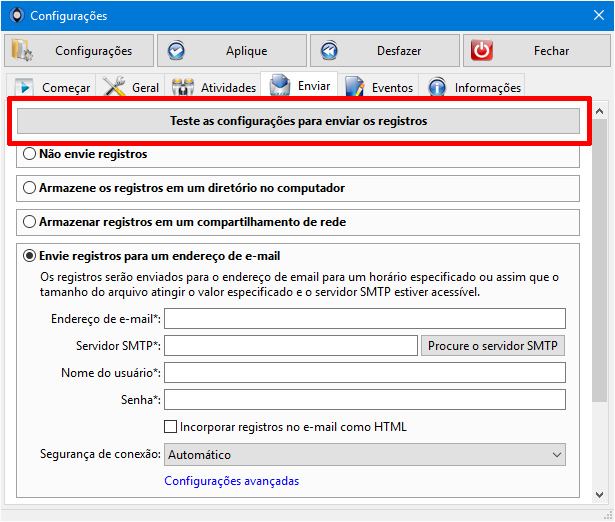Close the Configurações window
The height and width of the screenshot is (522, 615).
(x=599, y=15)
